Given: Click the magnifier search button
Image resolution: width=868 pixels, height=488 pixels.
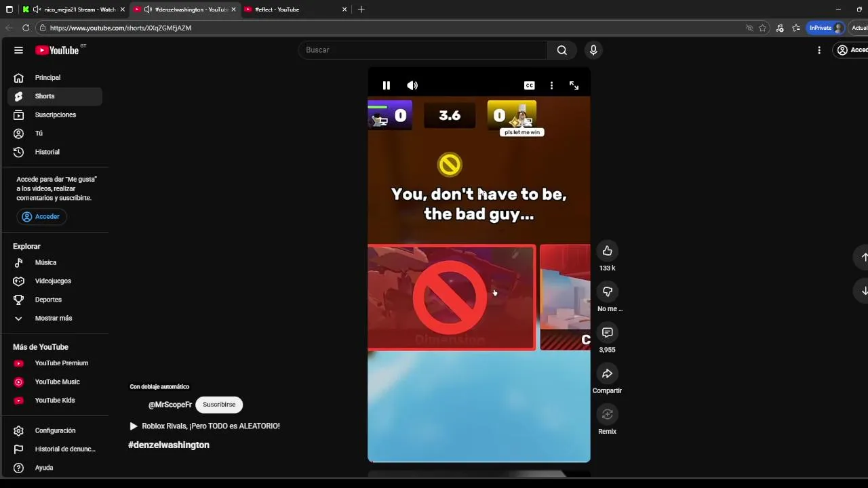Looking at the screenshot, I should [x=562, y=50].
